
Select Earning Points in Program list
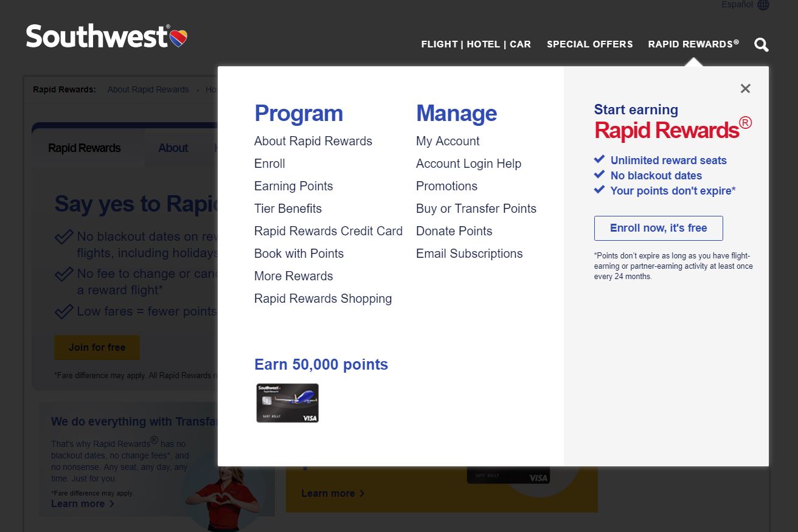coord(293,186)
